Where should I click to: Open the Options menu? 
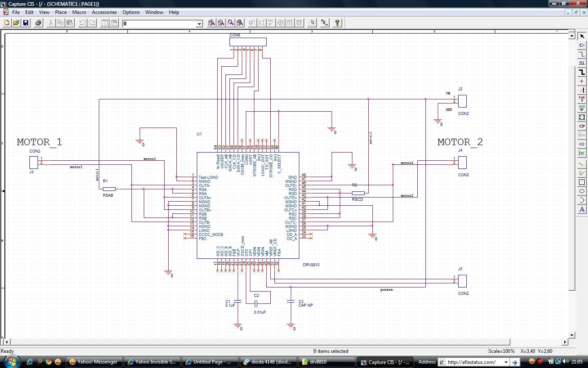point(131,12)
